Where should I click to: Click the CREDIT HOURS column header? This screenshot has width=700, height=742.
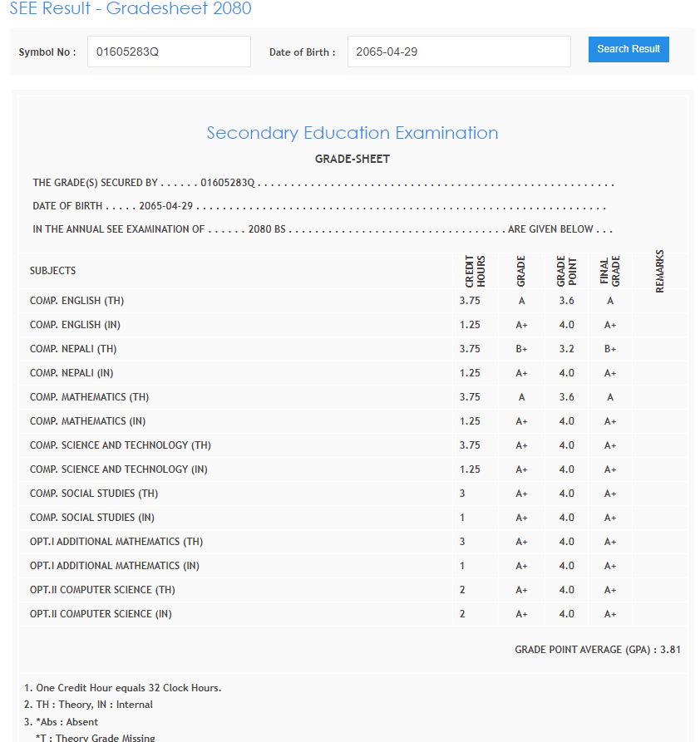[x=474, y=271]
